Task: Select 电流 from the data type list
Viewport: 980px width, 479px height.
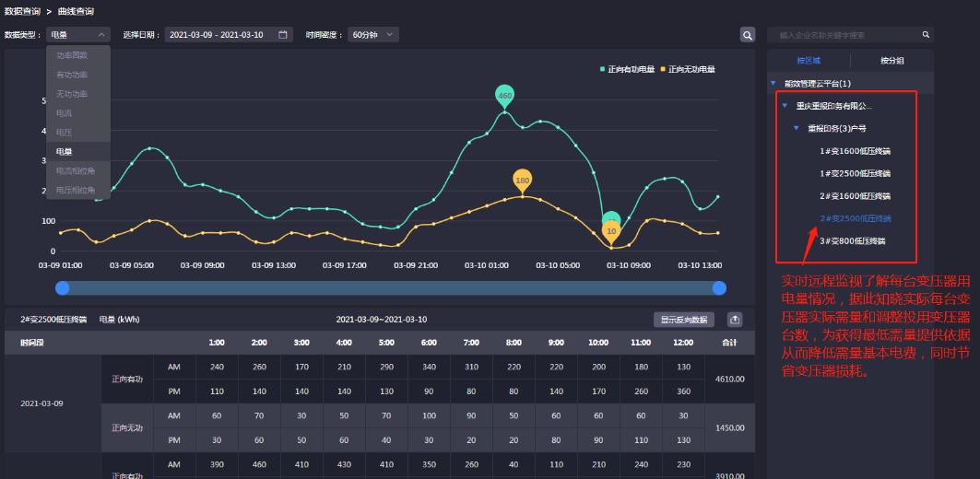Action: (x=65, y=113)
